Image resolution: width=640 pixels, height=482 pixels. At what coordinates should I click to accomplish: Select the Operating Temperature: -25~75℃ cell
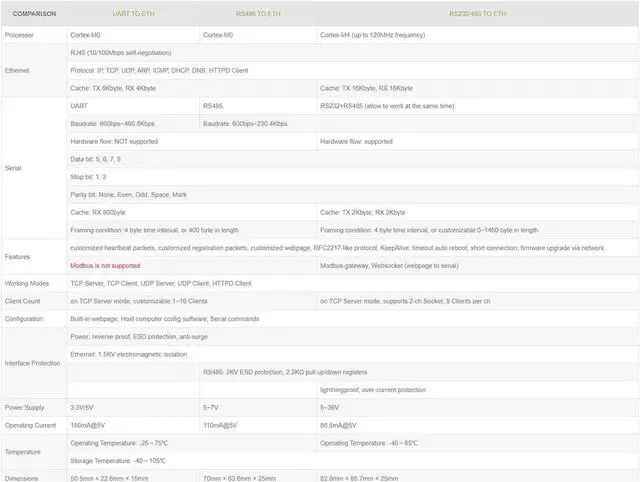point(192,443)
